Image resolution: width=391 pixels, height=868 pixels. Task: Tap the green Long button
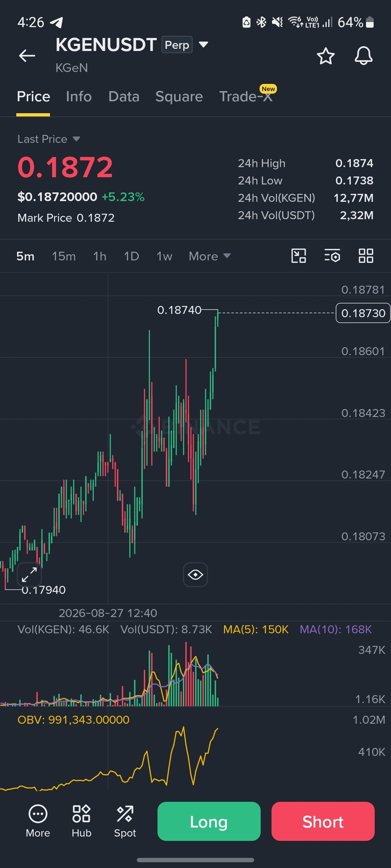[209, 821]
